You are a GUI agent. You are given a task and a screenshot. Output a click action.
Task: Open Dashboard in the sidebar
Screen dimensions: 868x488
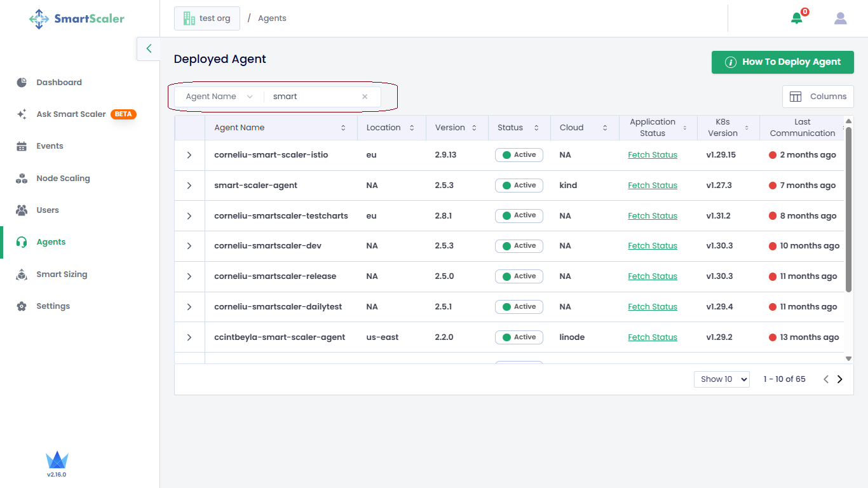coord(59,83)
